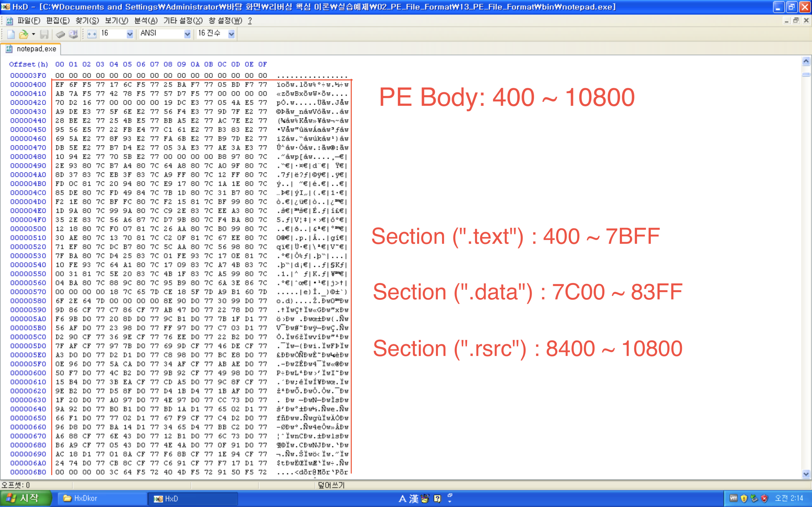Click the Open RAM memory chip icon
Viewport: 812px width, 507px height.
tap(60, 34)
